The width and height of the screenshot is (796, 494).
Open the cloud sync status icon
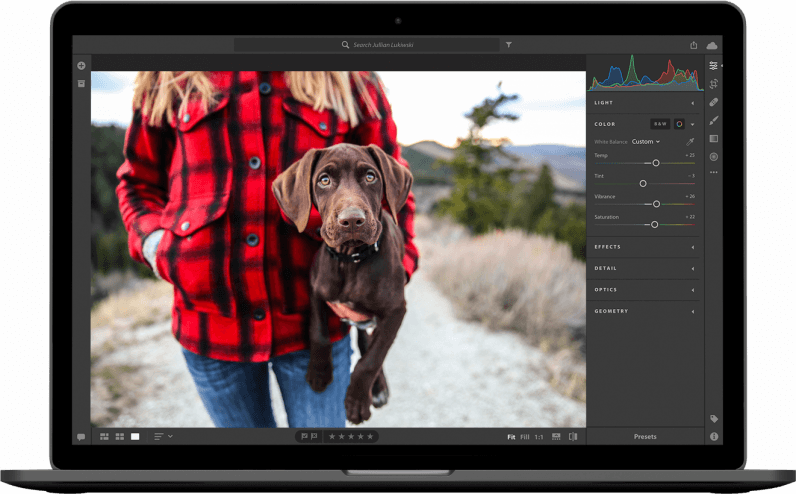712,45
